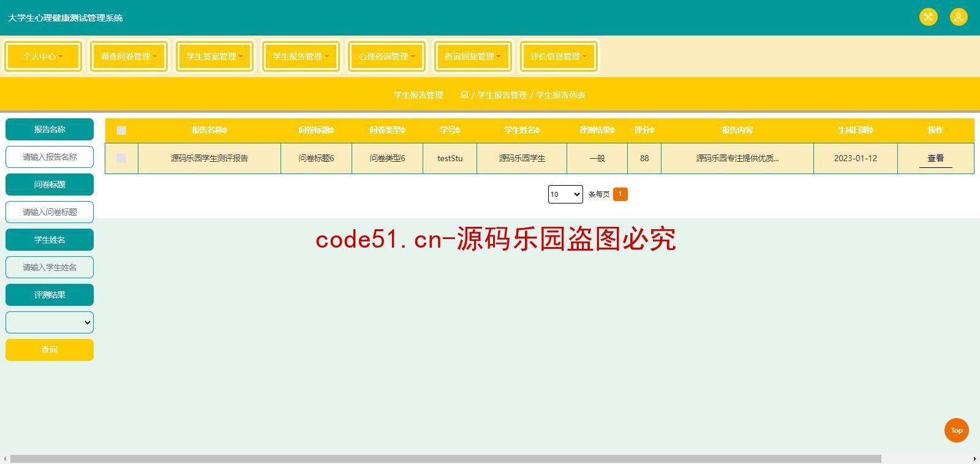Focus the 请输入问卷标题 input field
Screen dimensions: 980x464
(x=50, y=212)
